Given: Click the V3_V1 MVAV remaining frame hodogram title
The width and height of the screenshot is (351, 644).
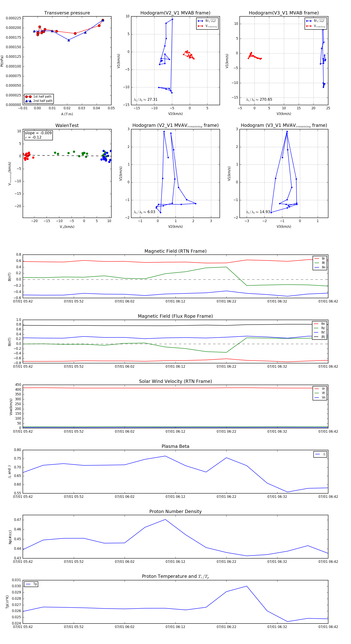Looking at the screenshot, I should point(284,125).
